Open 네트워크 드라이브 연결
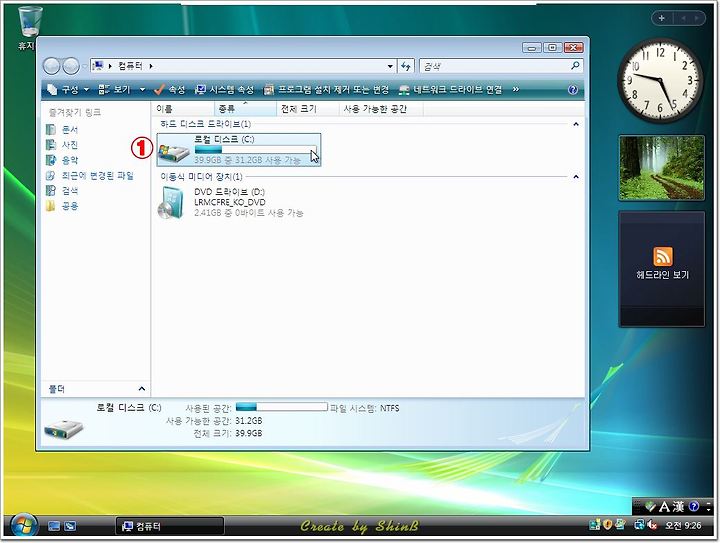 [x=450, y=90]
